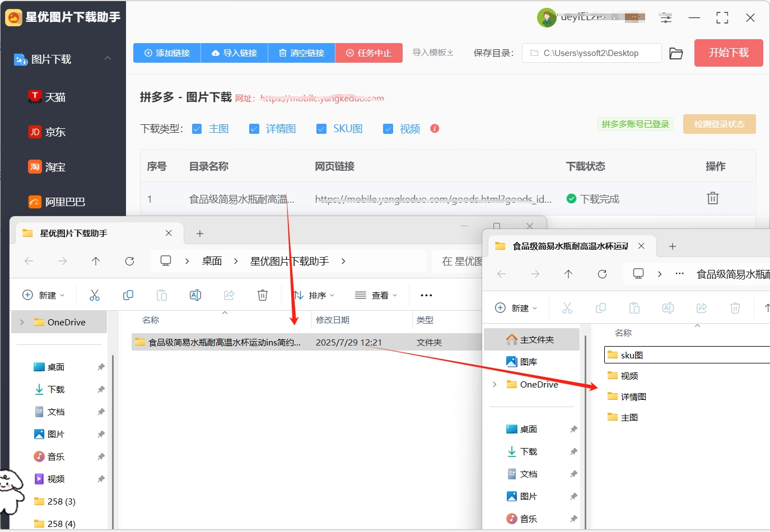770x532 pixels.
Task: Select 阿里巴巴 in the app sidebar
Action: click(x=57, y=202)
